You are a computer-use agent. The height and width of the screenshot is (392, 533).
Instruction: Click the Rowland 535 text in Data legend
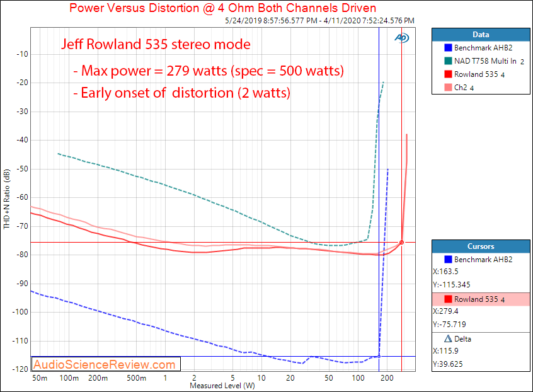(x=479, y=74)
